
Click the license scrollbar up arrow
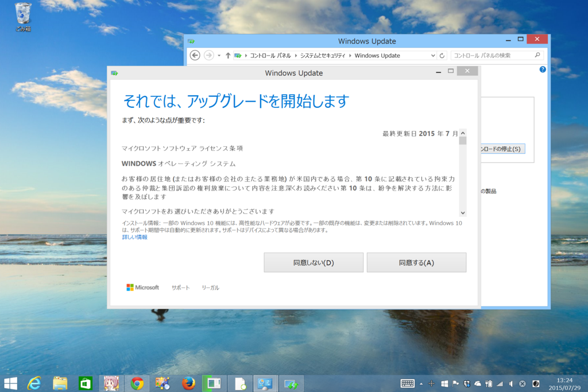[463, 133]
